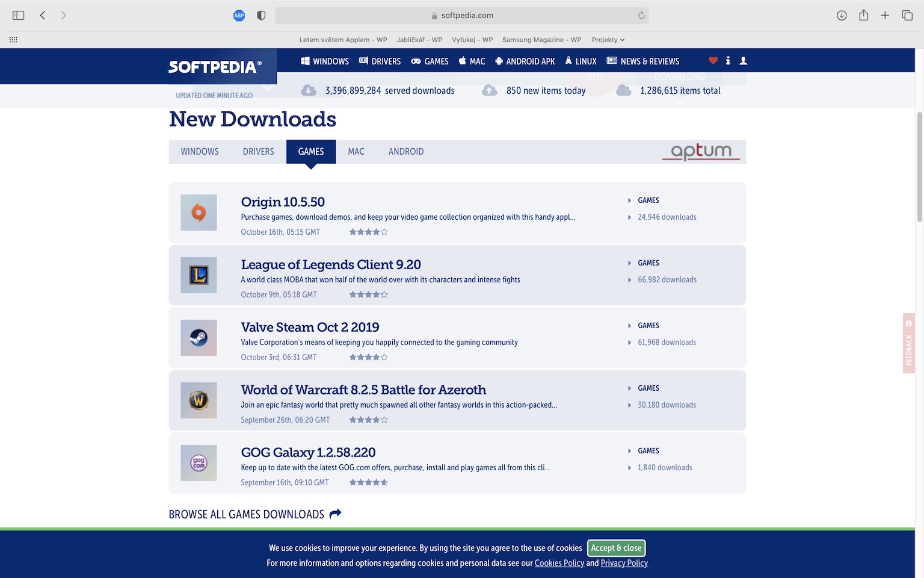Open News & Reviews in header

pos(643,61)
